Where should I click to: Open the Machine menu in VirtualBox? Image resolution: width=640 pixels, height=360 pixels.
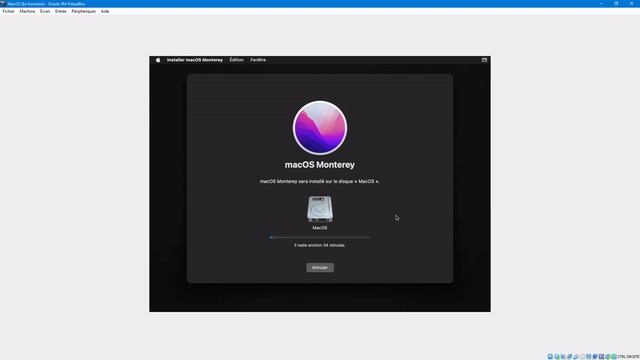pos(27,11)
